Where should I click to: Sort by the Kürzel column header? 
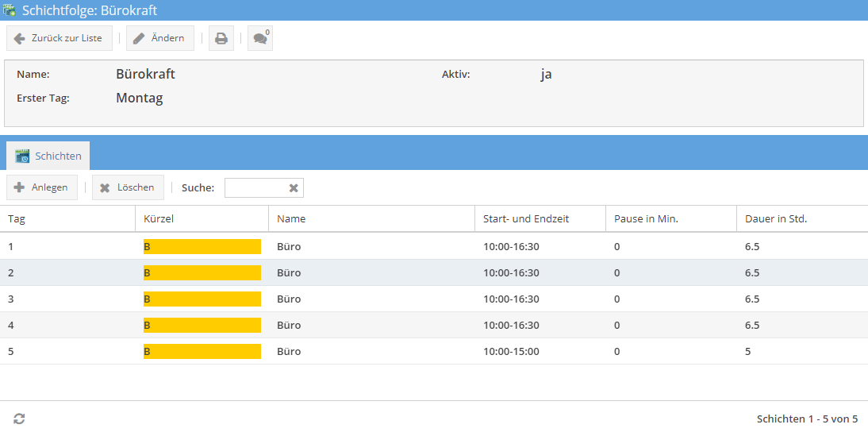coord(159,218)
